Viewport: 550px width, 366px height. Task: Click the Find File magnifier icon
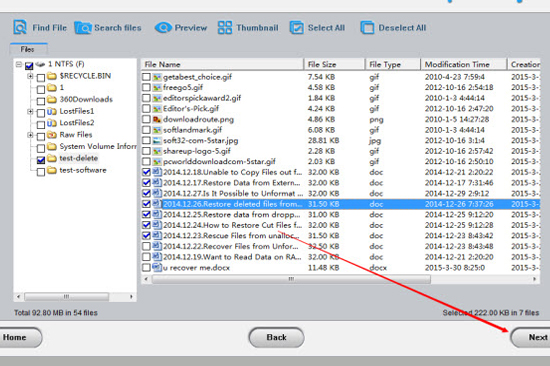[x=20, y=27]
